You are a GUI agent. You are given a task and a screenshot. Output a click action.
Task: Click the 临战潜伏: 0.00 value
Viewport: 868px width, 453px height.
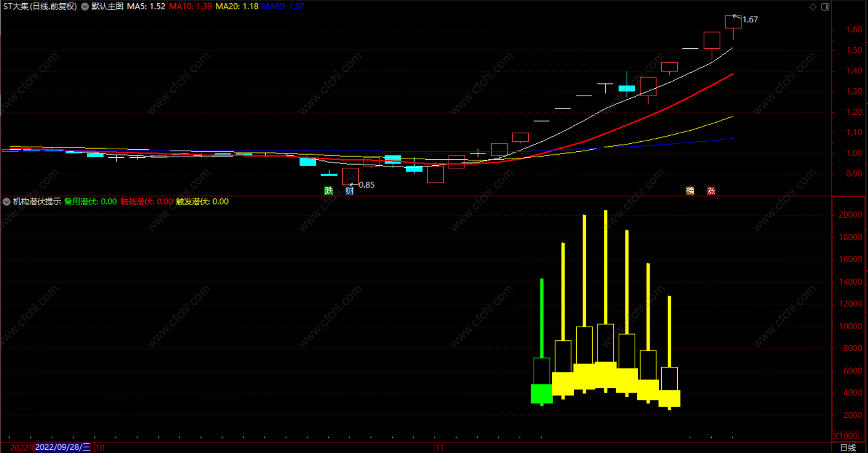coord(147,202)
